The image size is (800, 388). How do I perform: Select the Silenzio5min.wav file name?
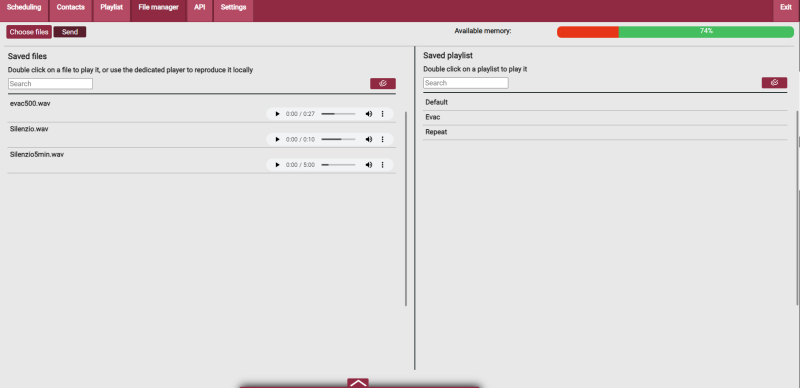[37, 155]
